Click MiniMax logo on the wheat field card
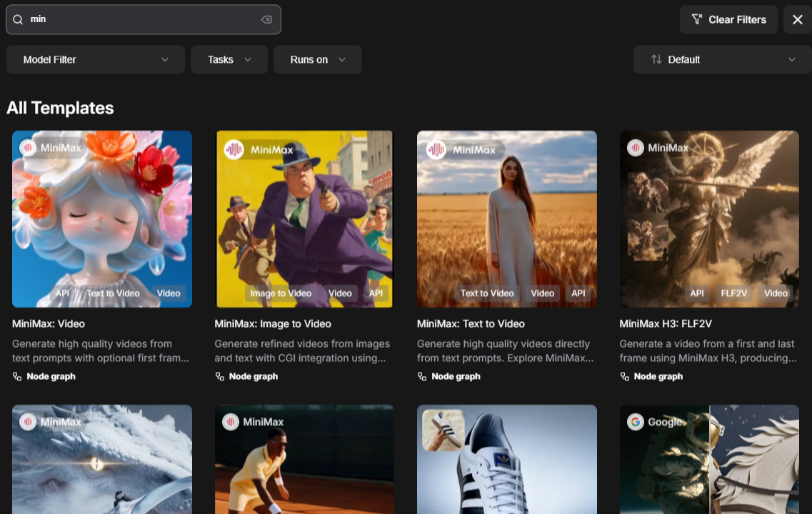The image size is (812, 514). click(x=436, y=150)
